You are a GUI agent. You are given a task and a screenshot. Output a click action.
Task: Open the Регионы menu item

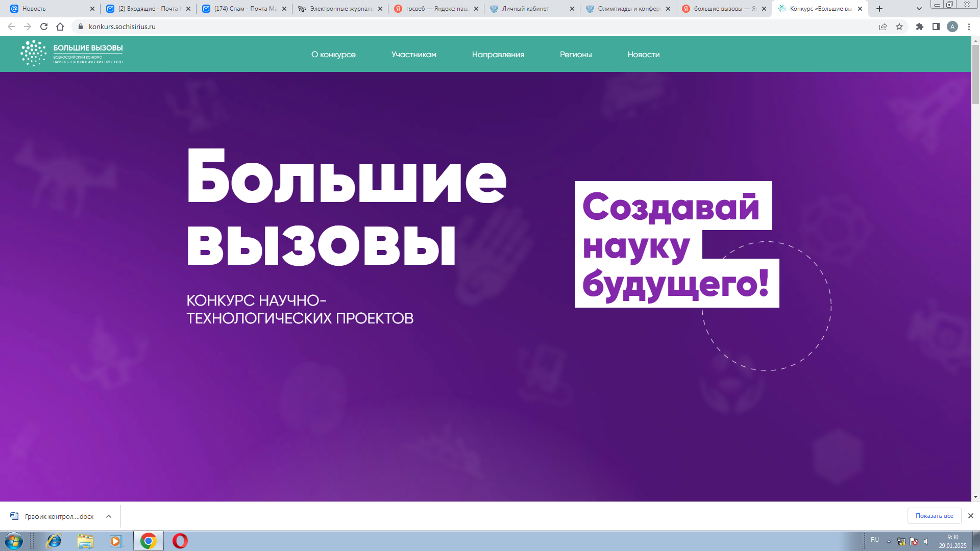pos(576,55)
